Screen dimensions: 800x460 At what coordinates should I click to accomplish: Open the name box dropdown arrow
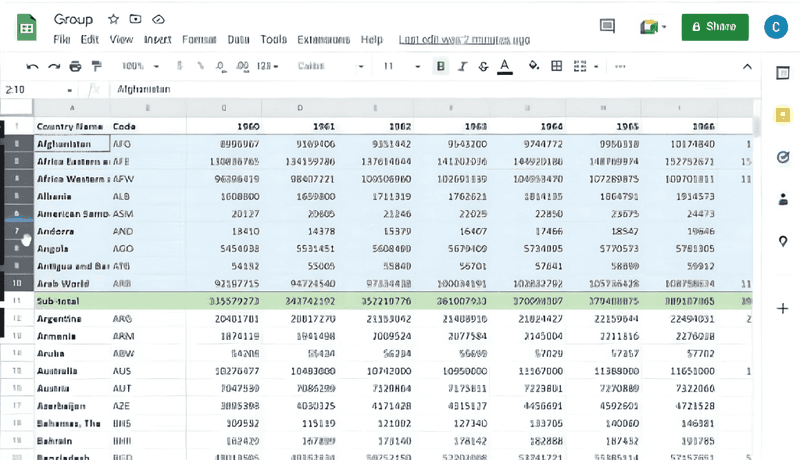(x=69, y=90)
